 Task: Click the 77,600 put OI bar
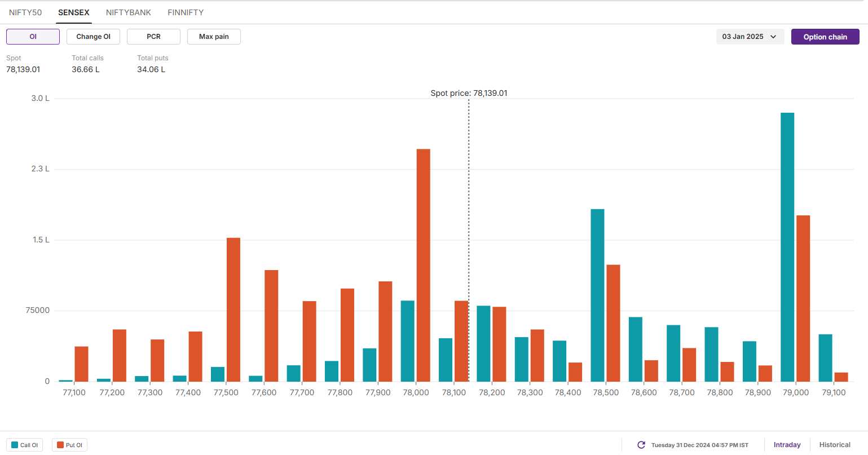pos(271,326)
